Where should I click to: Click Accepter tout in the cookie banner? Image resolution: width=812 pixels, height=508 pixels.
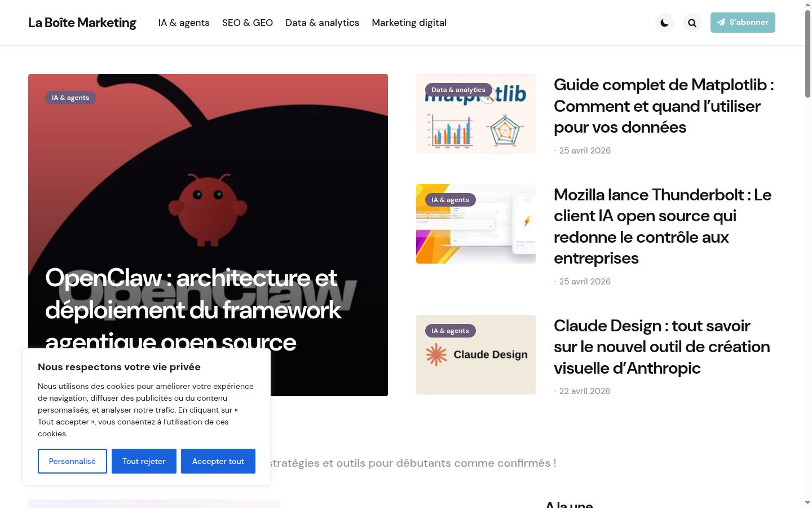tap(218, 461)
